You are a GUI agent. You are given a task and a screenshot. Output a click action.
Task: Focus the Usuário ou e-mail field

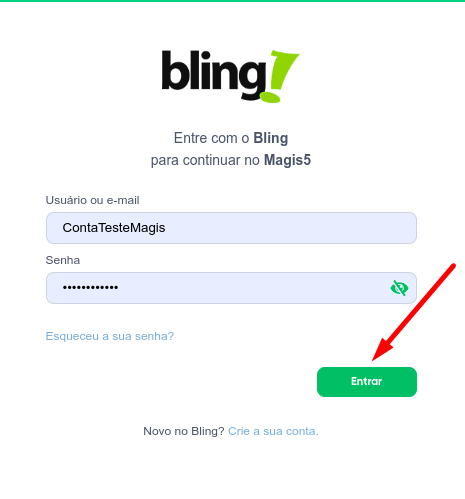point(231,228)
